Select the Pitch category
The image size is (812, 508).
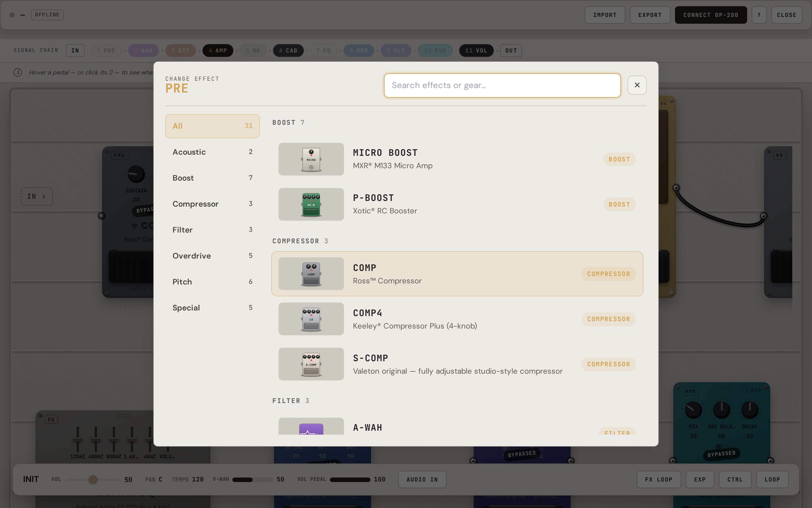click(x=212, y=282)
